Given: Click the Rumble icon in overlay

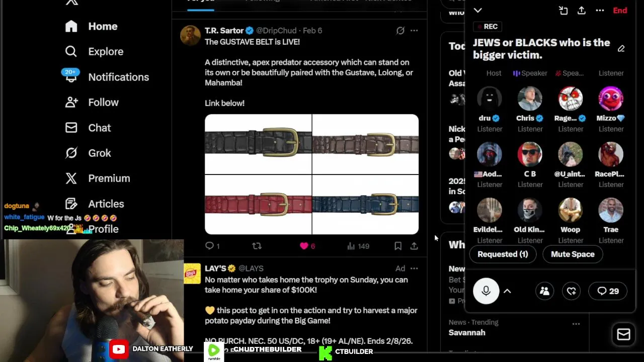Looking at the screenshot, I should 214,351.
